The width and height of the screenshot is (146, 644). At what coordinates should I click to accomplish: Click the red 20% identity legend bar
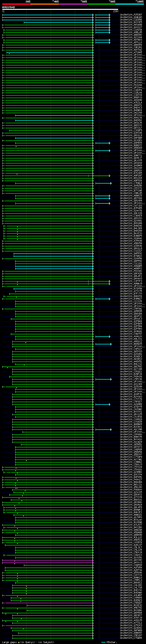coord(16,4)
